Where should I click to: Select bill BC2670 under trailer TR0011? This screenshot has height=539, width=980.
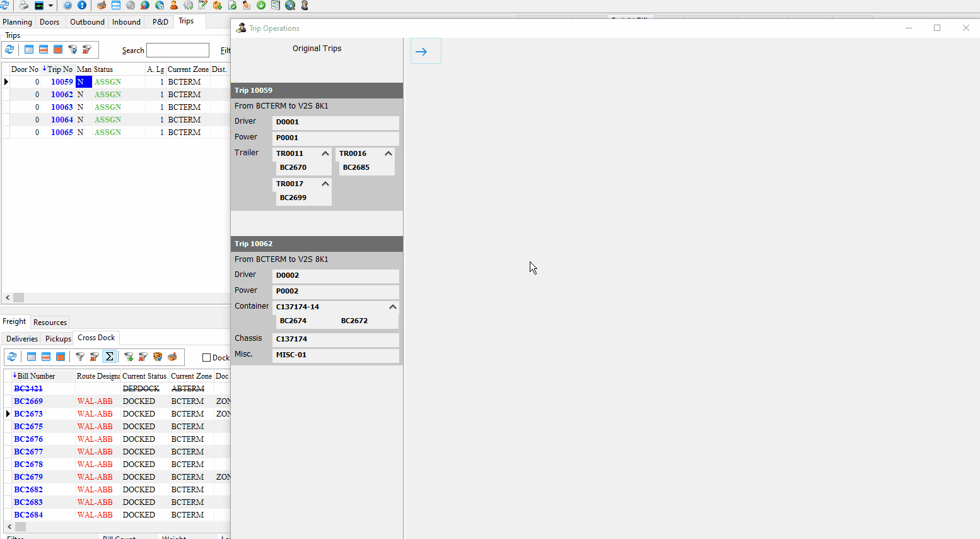point(293,168)
